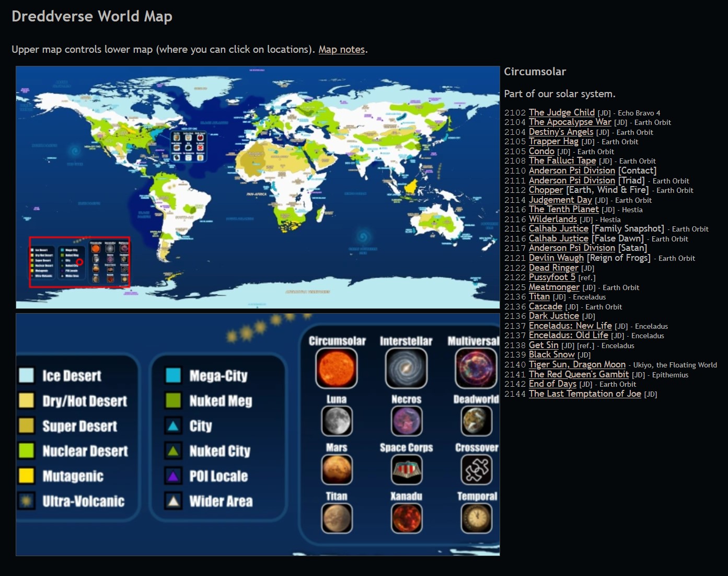Screen dimensions: 728x576
Task: Open the Deadworld planet icon
Action: [477, 421]
